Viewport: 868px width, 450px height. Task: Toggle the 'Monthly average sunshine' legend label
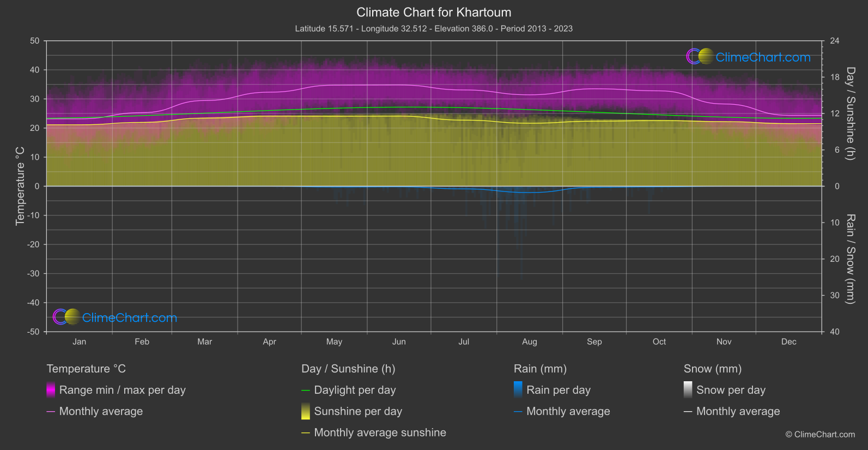(380, 433)
